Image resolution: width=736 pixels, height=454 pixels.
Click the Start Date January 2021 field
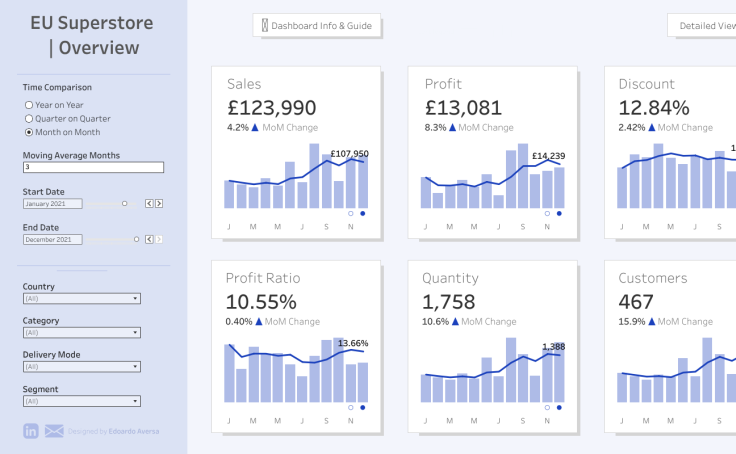point(53,204)
